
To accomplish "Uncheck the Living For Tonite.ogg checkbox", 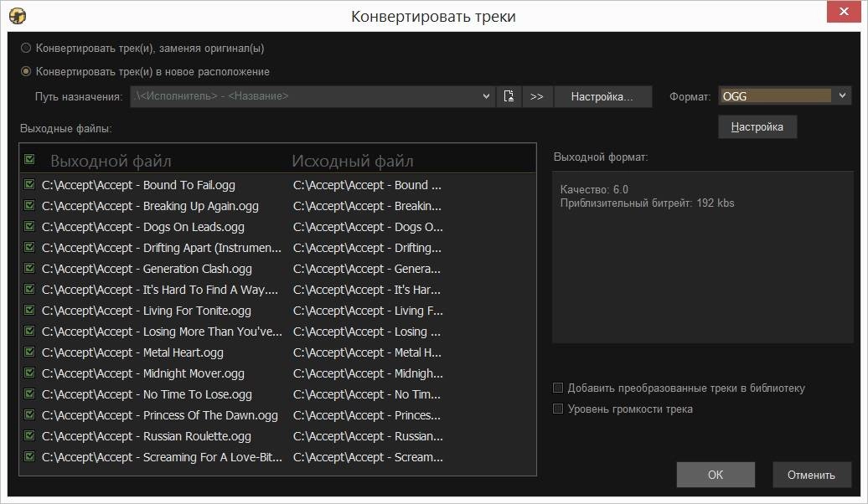I will tap(30, 310).
